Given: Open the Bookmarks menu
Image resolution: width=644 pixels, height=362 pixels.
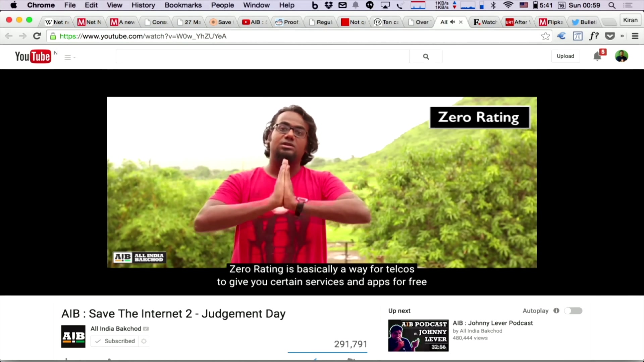Looking at the screenshot, I should coord(183,5).
